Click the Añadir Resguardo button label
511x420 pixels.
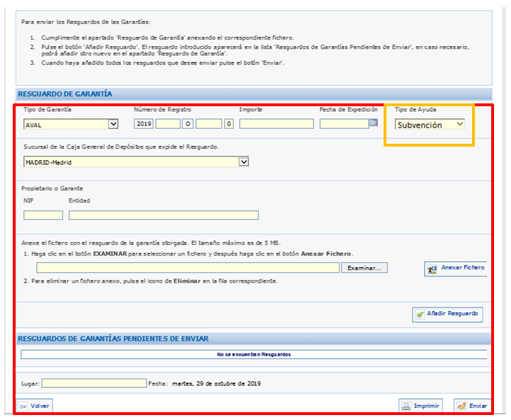click(x=452, y=313)
